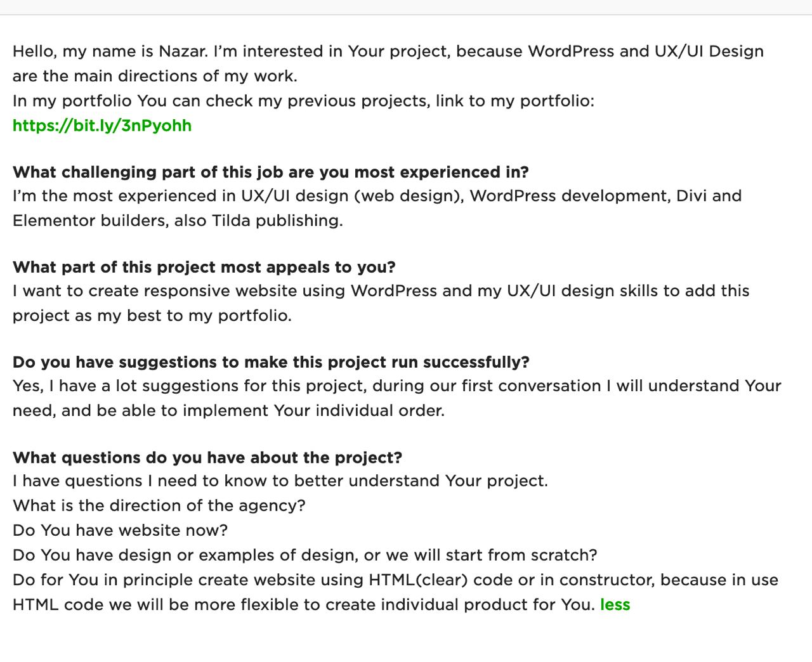Click the 'project as my best to my portfolio' line
Viewport: 812px width, 662px height.
pos(152,316)
